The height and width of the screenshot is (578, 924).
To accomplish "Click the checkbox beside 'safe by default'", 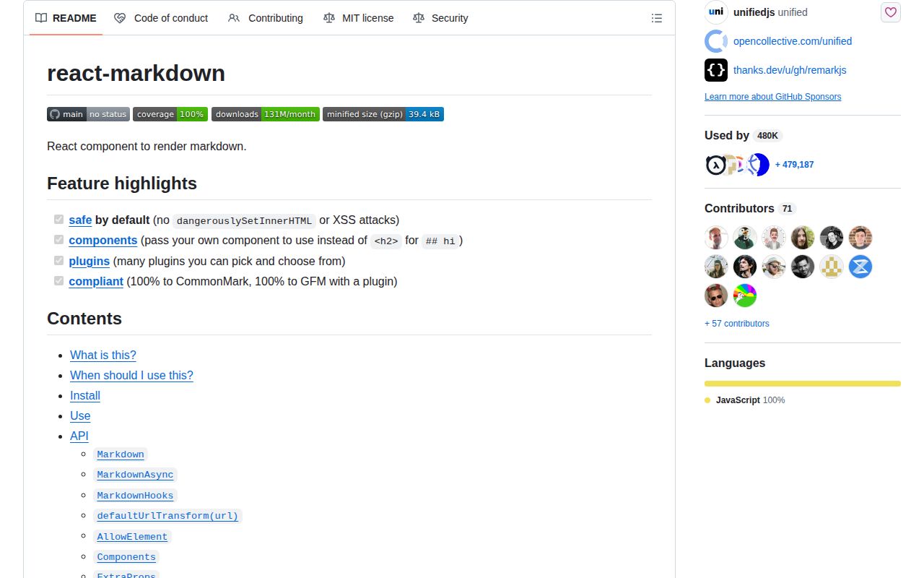I will pos(59,219).
